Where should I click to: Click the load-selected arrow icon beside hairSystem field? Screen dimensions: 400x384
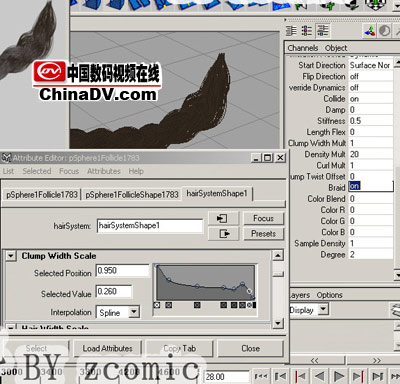(x=223, y=219)
